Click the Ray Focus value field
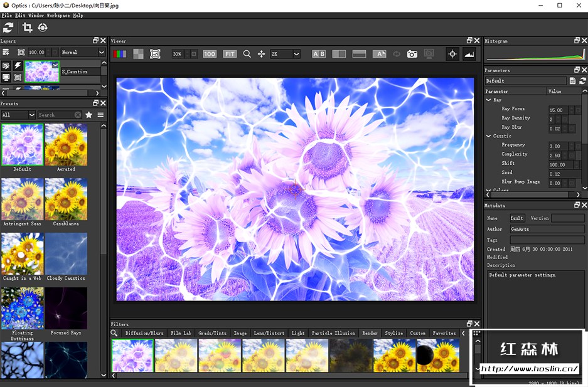Viewport: 588px width, 387px height. (x=557, y=110)
